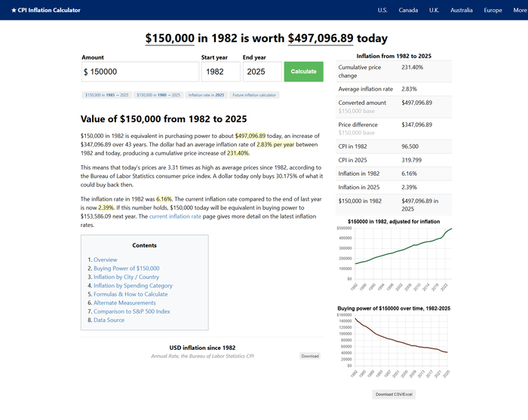
Task: Select Australia in top navigation
Action: (x=461, y=10)
